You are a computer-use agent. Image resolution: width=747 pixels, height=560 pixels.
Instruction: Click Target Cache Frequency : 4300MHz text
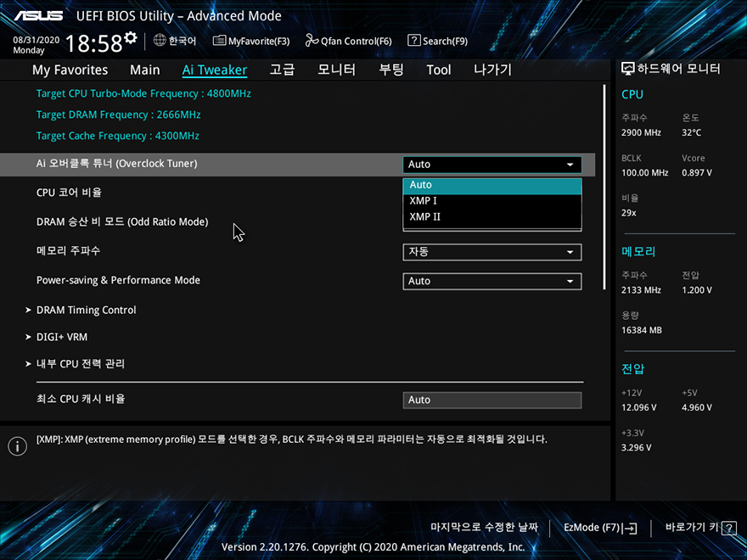click(118, 136)
